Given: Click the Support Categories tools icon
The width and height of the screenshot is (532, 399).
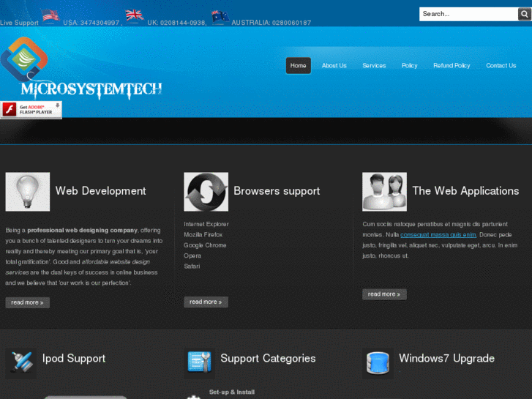Looking at the screenshot, I should point(199,362).
